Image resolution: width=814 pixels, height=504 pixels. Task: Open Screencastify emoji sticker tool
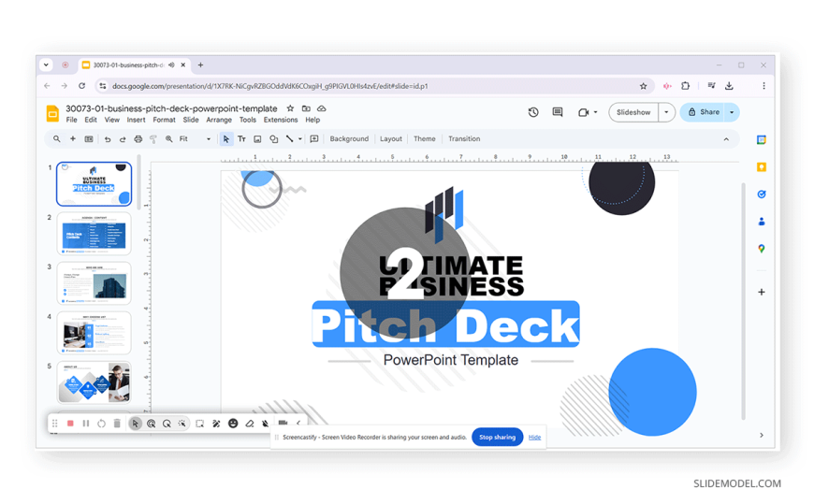[233, 424]
